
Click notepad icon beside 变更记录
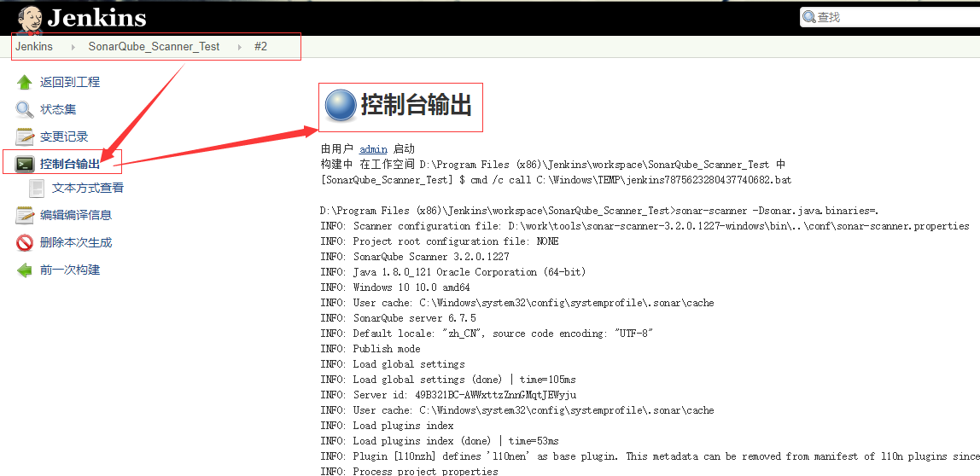[25, 136]
